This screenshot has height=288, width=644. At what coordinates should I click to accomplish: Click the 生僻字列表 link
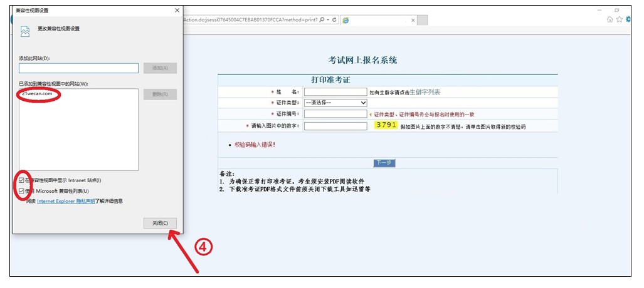click(425, 92)
